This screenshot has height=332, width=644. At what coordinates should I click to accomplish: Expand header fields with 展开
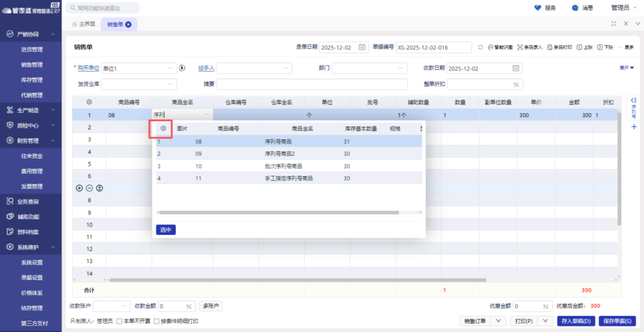point(627,68)
